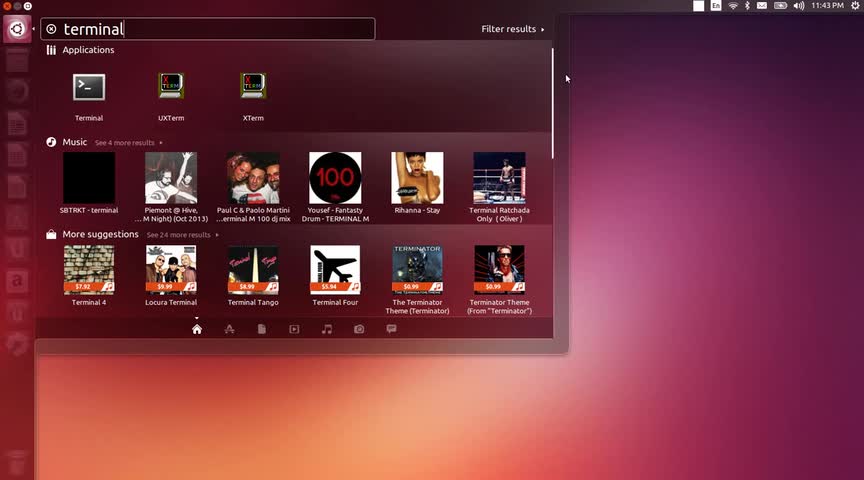Clear the search field with the X icon
Image resolution: width=864 pixels, height=480 pixels.
click(x=51, y=29)
